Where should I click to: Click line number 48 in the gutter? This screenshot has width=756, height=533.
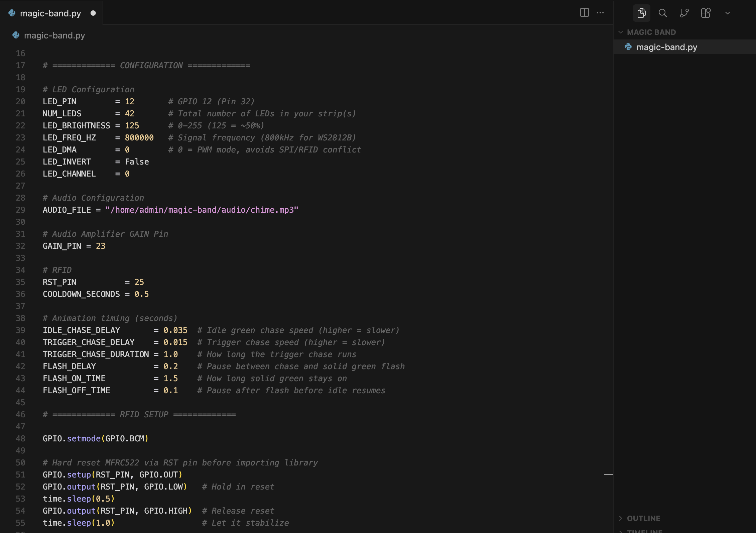pos(20,438)
